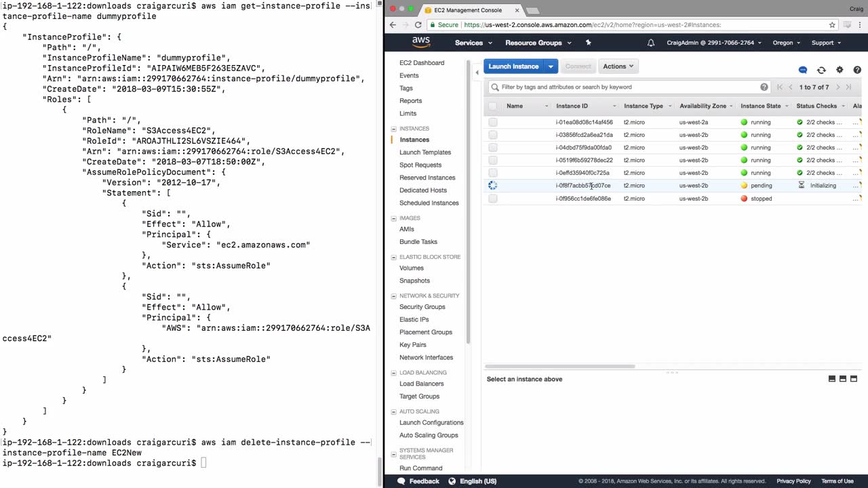Collapse the IMAGES sidebar section
Screen dimensions: 868x488
(x=394, y=218)
